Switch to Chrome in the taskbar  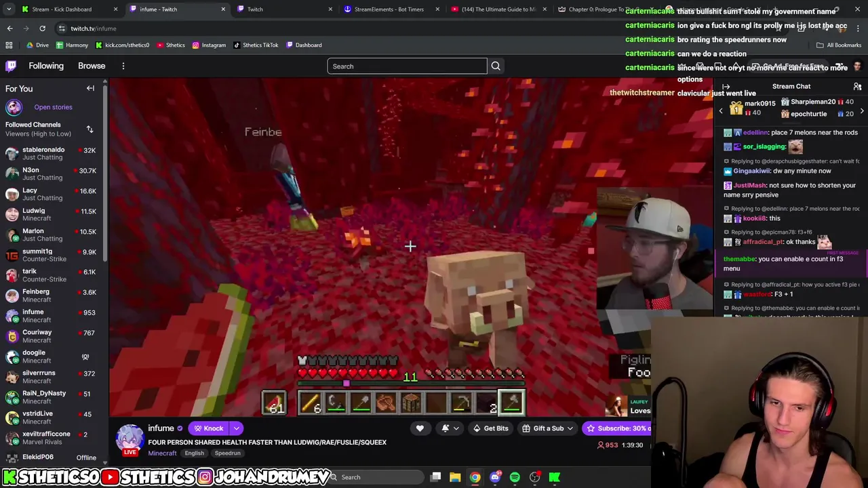click(475, 477)
